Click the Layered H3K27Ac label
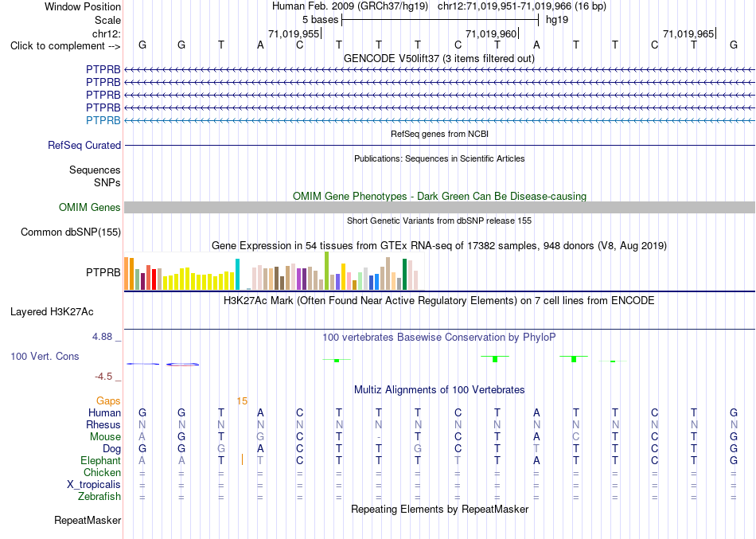The width and height of the screenshot is (756, 539). pyautogui.click(x=52, y=312)
